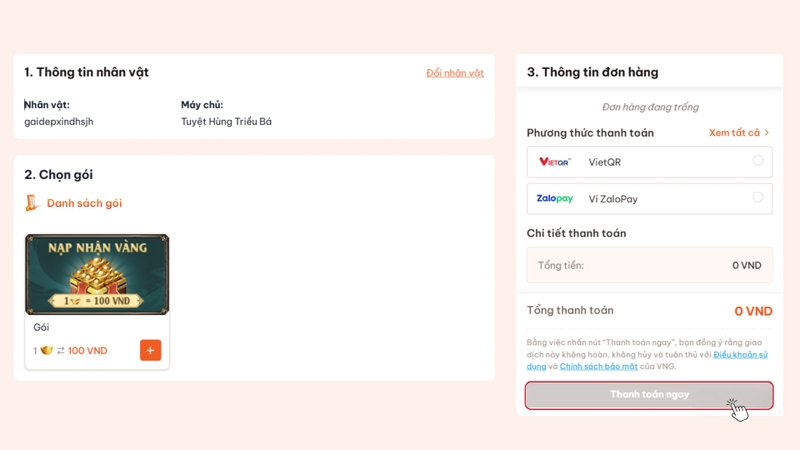Click the Đổi nhân vật link

click(x=455, y=73)
